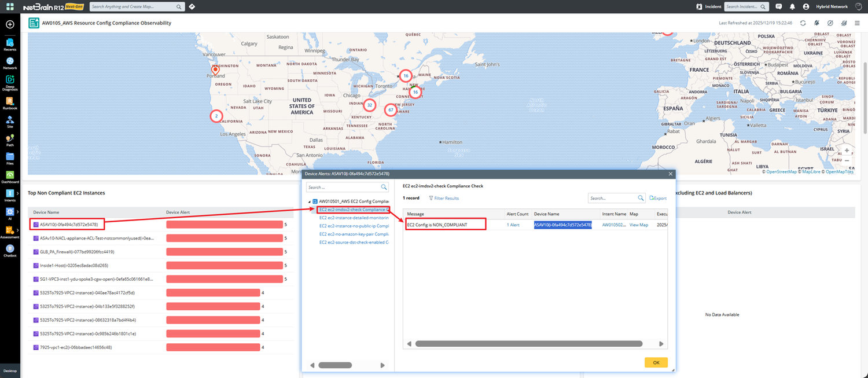The height and width of the screenshot is (378, 868).
Task: Open the notifications bell icon
Action: point(793,6)
